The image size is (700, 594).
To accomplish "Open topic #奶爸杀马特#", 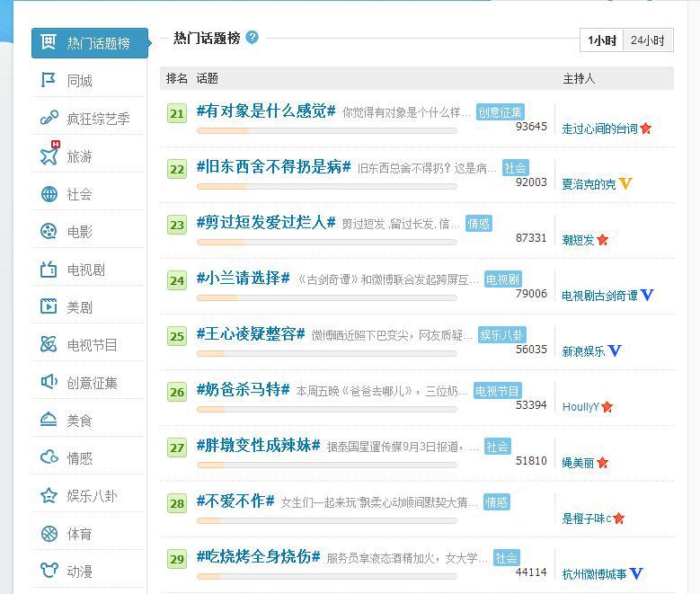I will point(244,389).
